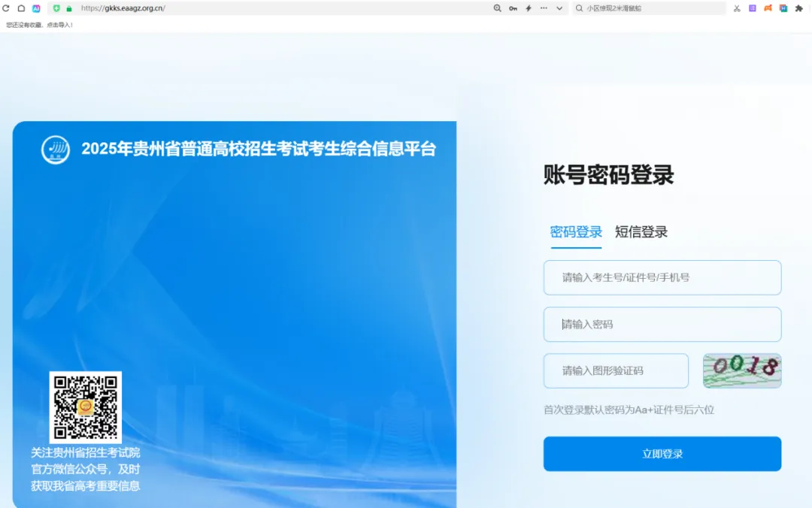
Task: Click the green shield security icon
Action: [56, 8]
